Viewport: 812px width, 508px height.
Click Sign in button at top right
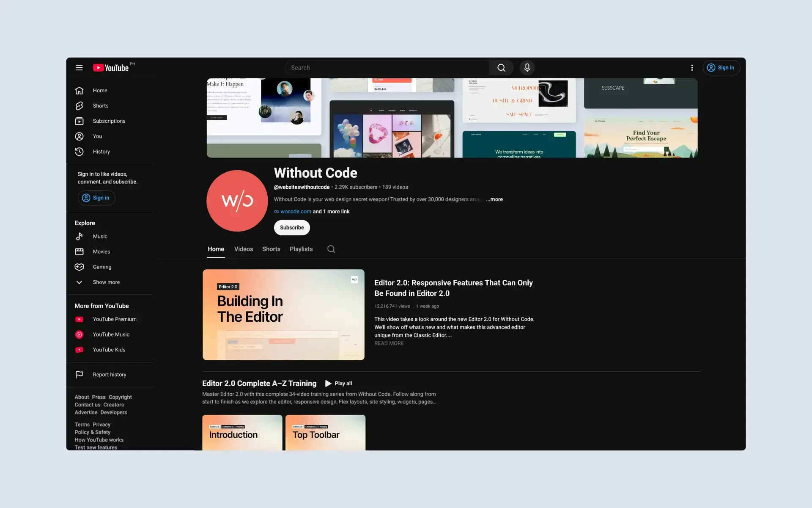tap(721, 68)
